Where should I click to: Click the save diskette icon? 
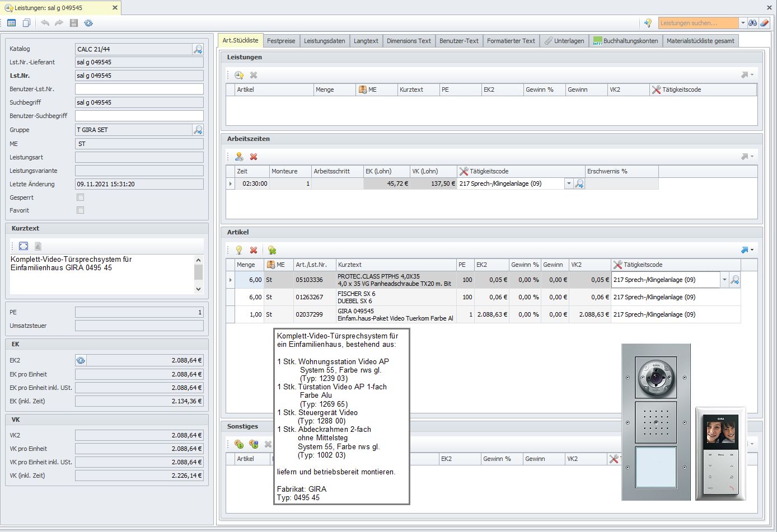[73, 23]
